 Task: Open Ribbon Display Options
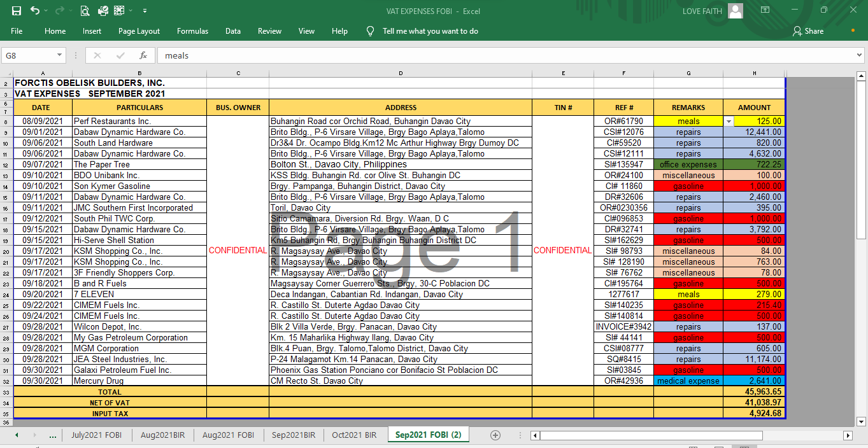pos(765,10)
